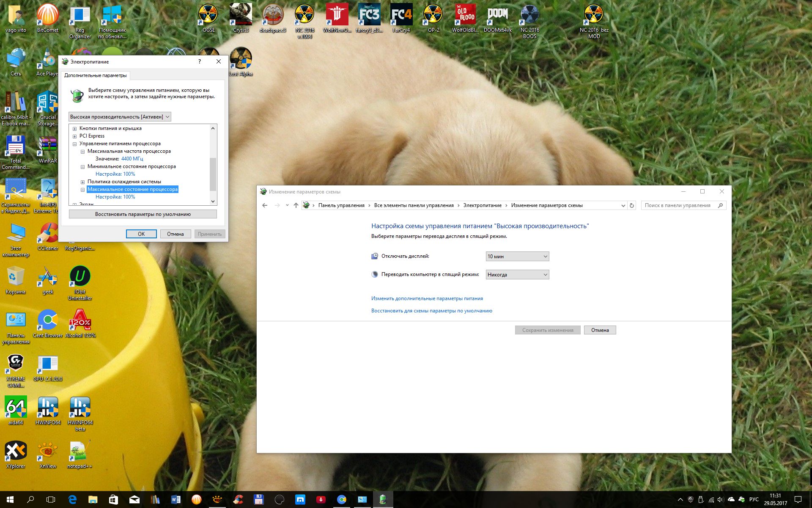Open the power scheme dropdown "Высокая производительность"
The height and width of the screenshot is (508, 812).
pyautogui.click(x=120, y=117)
